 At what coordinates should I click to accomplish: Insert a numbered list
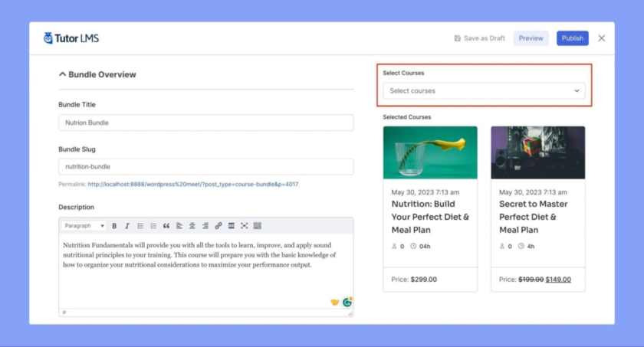coord(153,226)
